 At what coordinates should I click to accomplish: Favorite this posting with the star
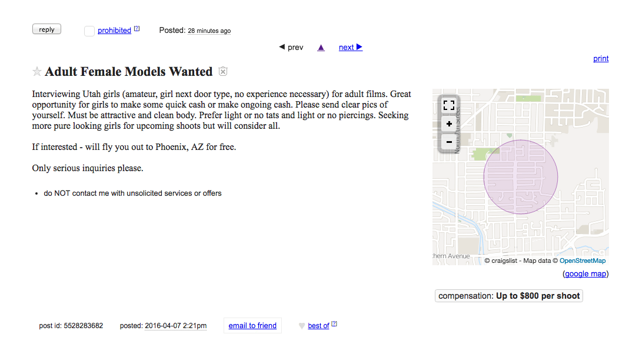click(36, 72)
